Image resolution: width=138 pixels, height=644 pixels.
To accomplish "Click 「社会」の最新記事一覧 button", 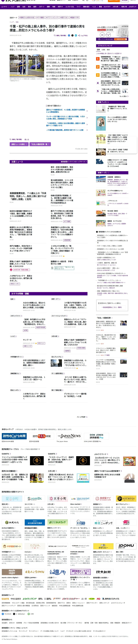I will click(x=40, y=144).
